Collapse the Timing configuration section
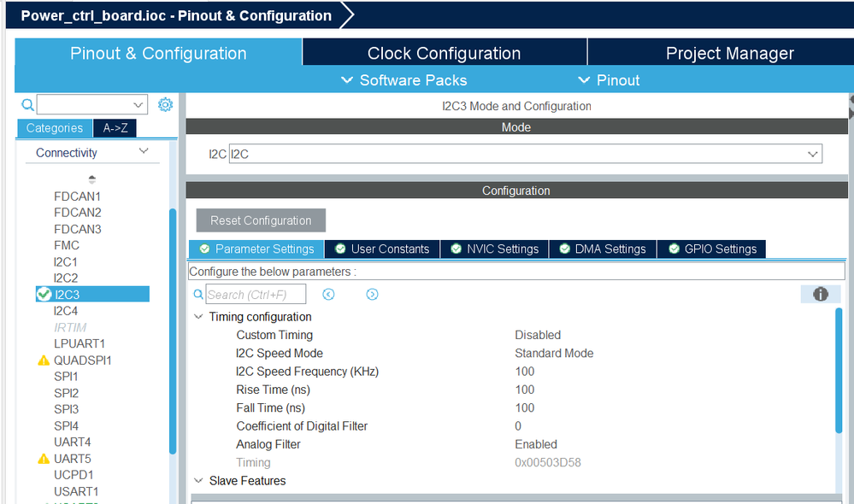Image resolution: width=854 pixels, height=504 pixels. click(198, 317)
